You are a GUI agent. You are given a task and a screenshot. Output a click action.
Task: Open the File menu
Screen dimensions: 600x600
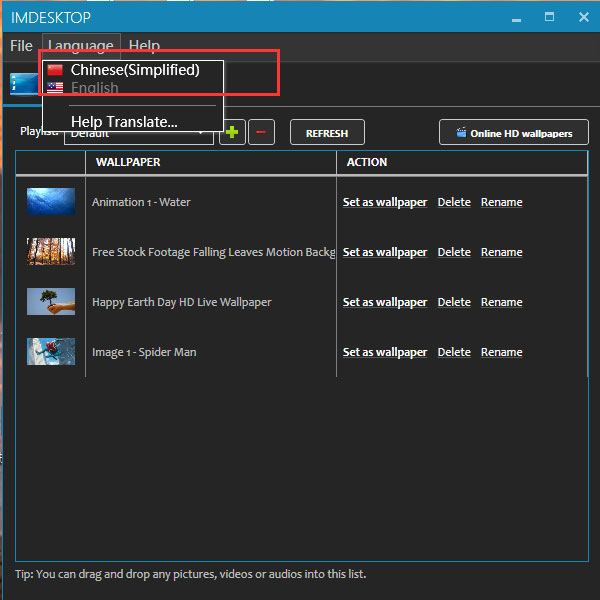pos(21,46)
